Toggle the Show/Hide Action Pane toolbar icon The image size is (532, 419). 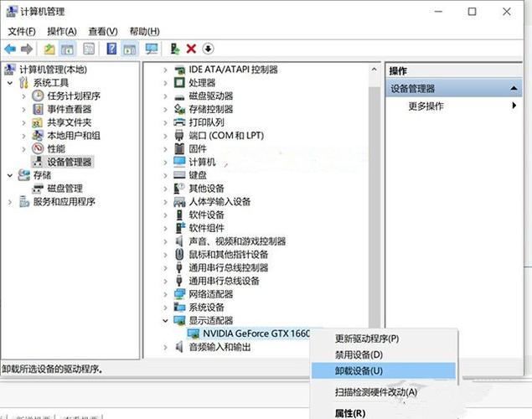pyautogui.click(x=130, y=49)
